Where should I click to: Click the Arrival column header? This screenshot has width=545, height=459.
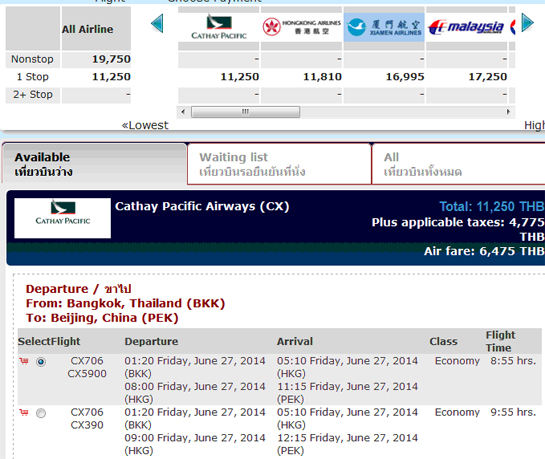click(x=295, y=342)
